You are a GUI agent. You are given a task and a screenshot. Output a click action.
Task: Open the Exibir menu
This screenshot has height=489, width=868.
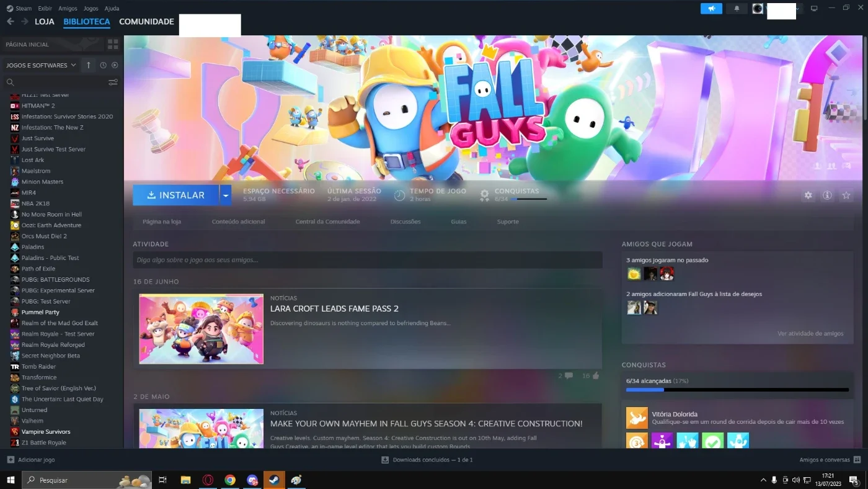coord(45,9)
